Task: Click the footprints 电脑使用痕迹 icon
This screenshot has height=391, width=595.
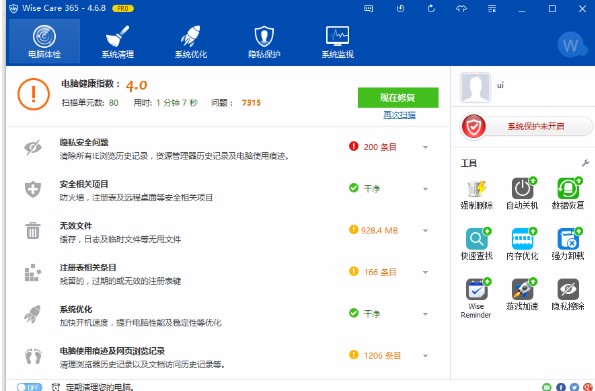Action: pyautogui.click(x=33, y=356)
